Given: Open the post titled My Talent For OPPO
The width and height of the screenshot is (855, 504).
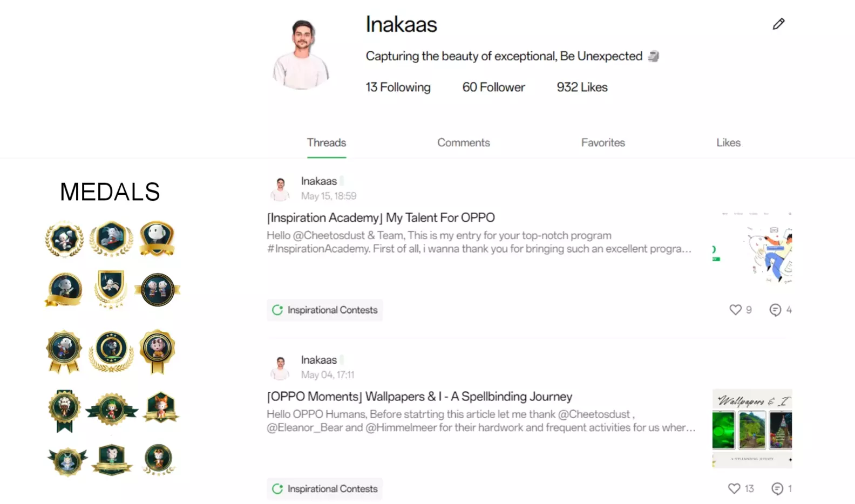Looking at the screenshot, I should [381, 217].
